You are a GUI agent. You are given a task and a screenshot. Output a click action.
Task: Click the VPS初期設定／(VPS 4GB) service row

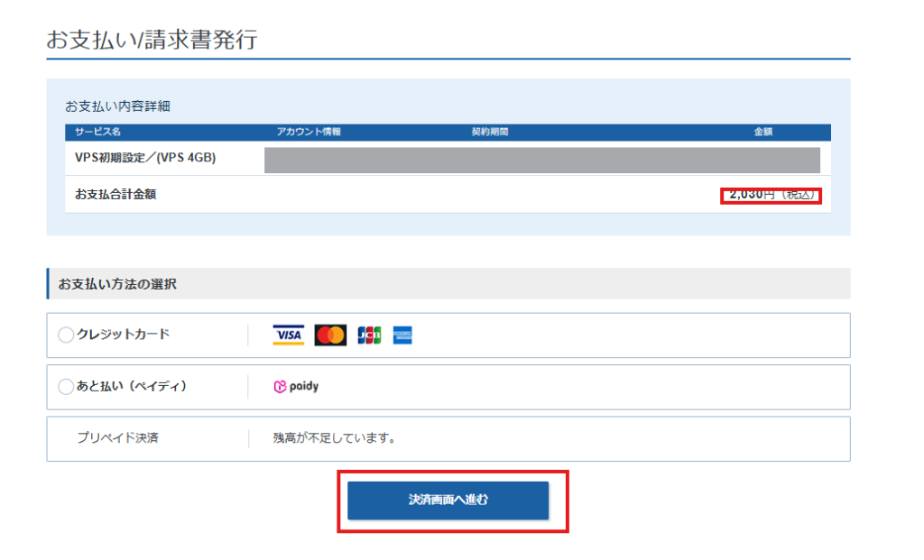[145, 159]
